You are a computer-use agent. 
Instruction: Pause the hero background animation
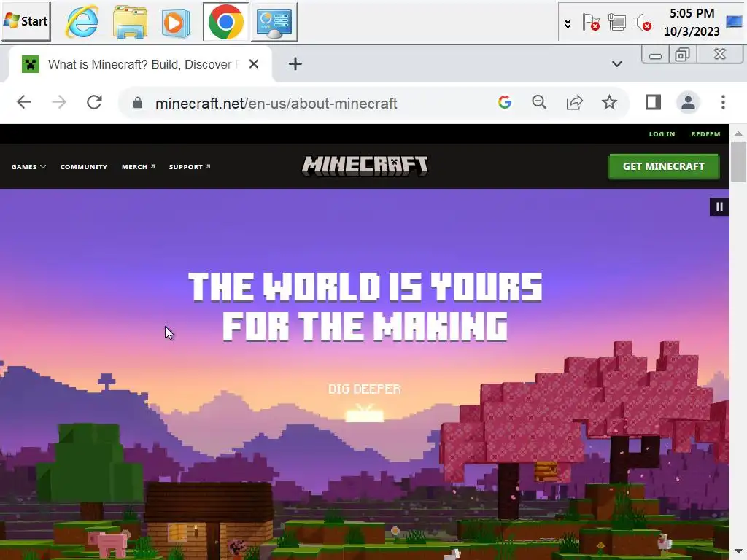click(719, 206)
